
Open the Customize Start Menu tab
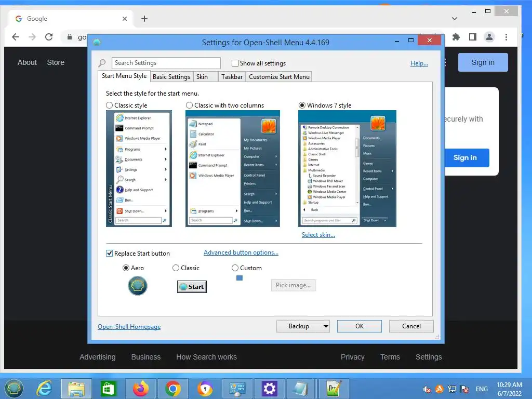click(279, 77)
